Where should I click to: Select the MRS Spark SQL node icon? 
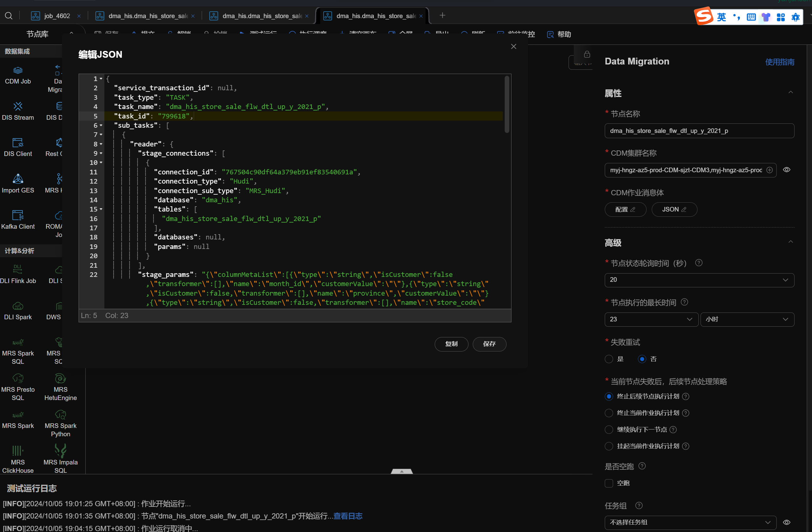[18, 342]
